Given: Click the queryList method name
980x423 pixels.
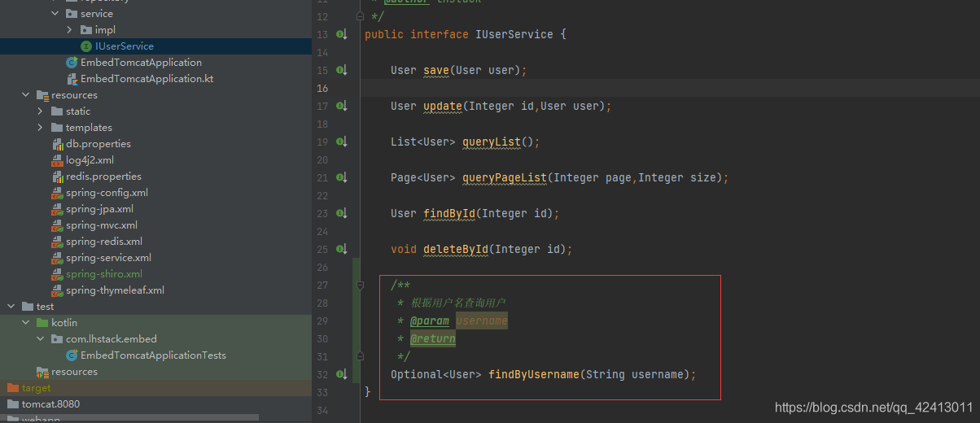Looking at the screenshot, I should click(x=492, y=142).
